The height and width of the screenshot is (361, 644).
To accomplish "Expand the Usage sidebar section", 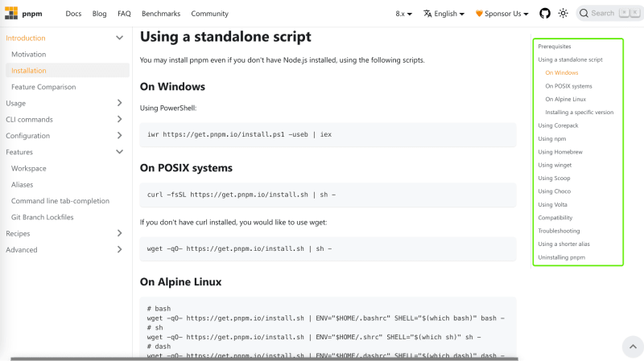I will point(119,103).
